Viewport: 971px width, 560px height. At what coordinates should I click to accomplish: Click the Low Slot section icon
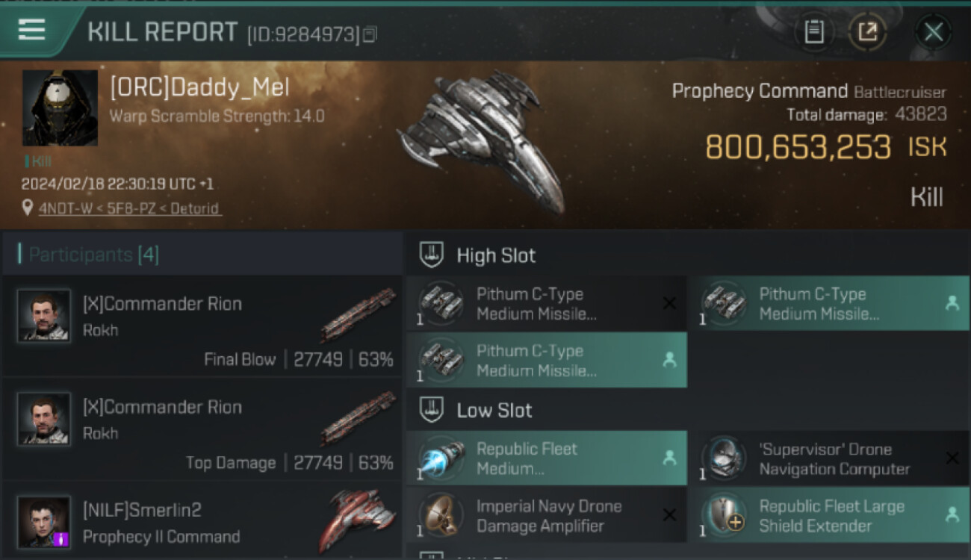[432, 410]
